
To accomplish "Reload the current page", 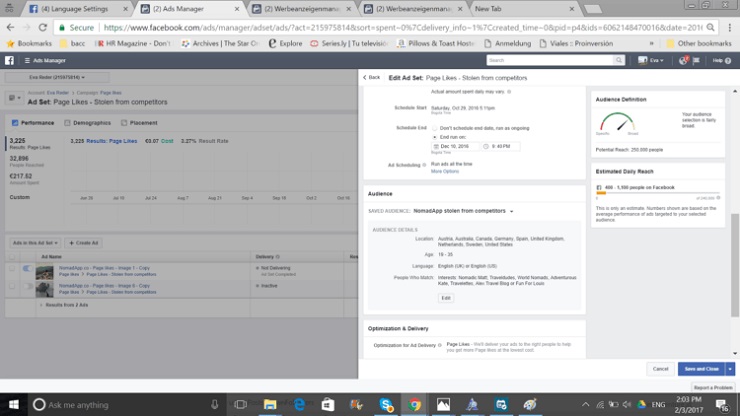I will [x=42, y=27].
